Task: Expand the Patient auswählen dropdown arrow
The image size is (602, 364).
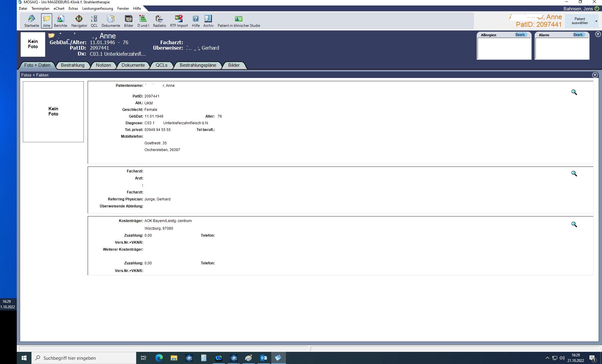Action: (x=596, y=21)
